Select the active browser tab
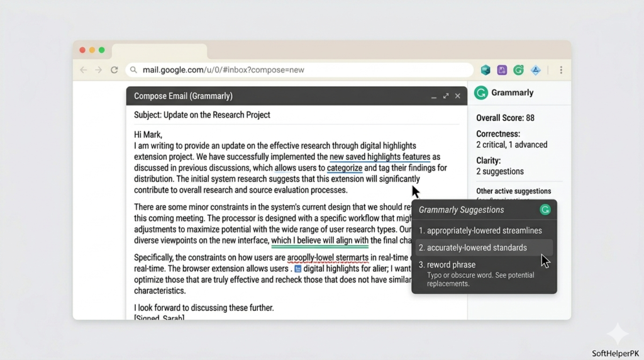Image resolution: width=644 pixels, height=360 pixels. pyautogui.click(x=159, y=52)
